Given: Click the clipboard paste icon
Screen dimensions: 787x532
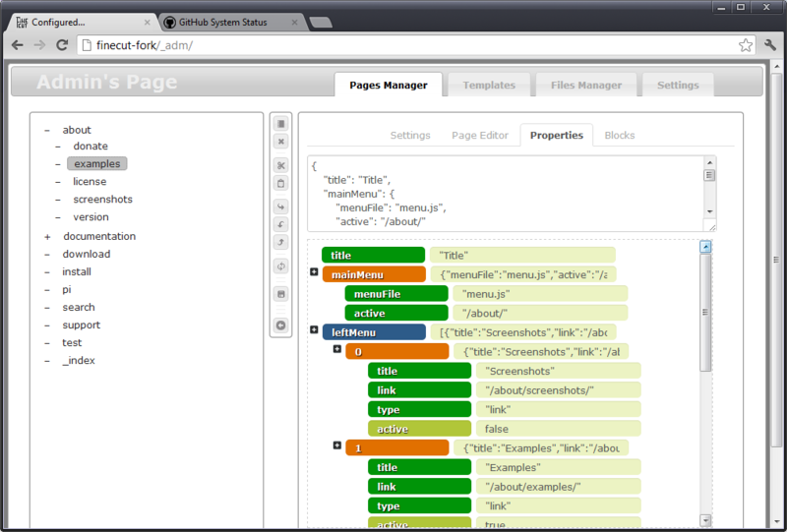Looking at the screenshot, I should click(281, 183).
